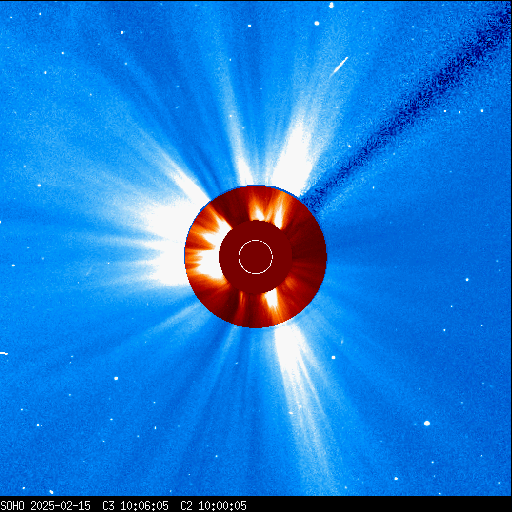This screenshot has width=512, height=512.
Task: Click the dark red inner occulter disk
Action: [x=256, y=257]
